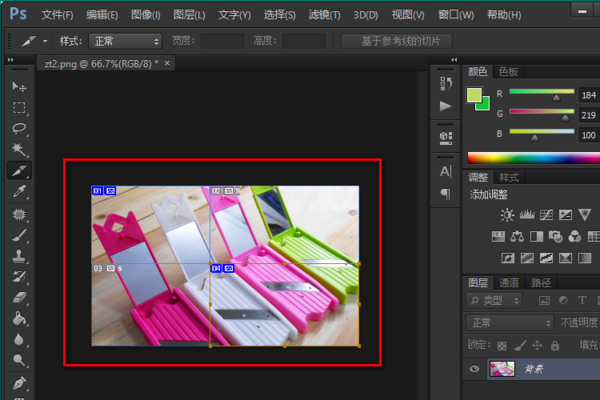Viewport: 600px width, 400px height.
Task: Toggle pixel layer filter in Layers
Action: point(544,301)
